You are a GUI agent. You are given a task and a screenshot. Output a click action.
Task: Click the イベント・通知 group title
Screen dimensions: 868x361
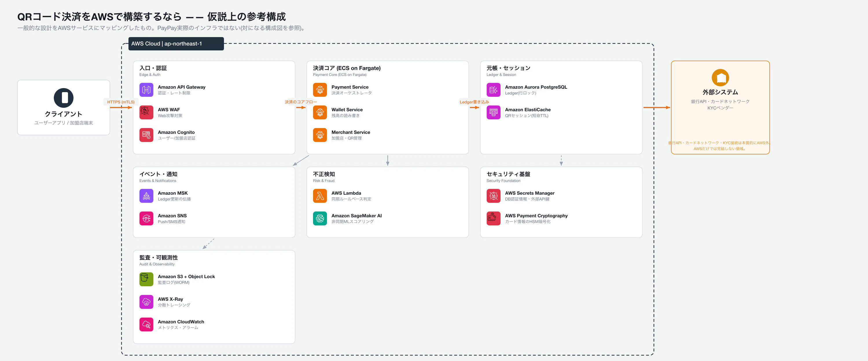coord(158,174)
